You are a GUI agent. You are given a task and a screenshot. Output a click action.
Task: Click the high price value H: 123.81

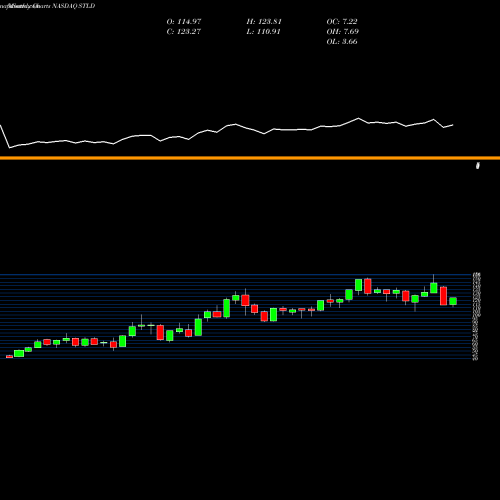pyautogui.click(x=264, y=22)
